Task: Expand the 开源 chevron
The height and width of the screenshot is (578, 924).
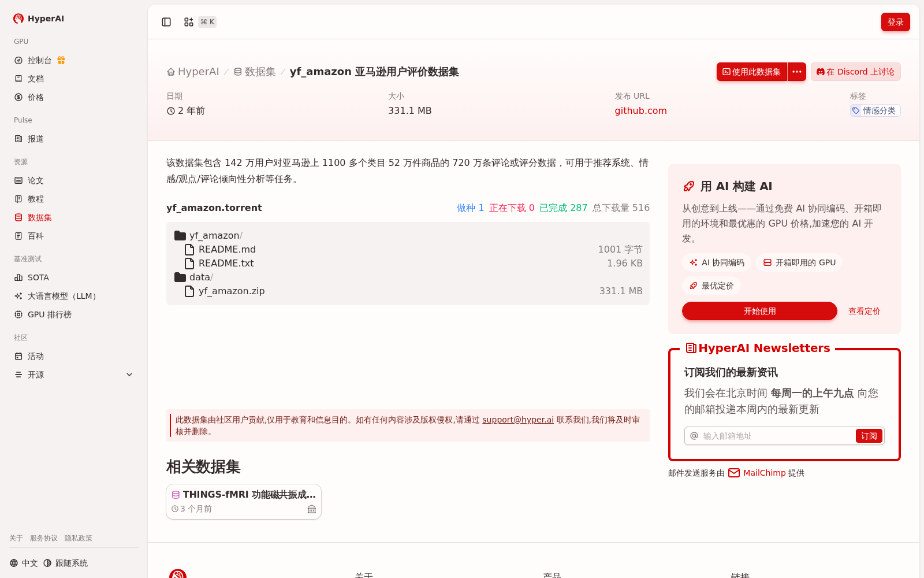Action: [129, 375]
